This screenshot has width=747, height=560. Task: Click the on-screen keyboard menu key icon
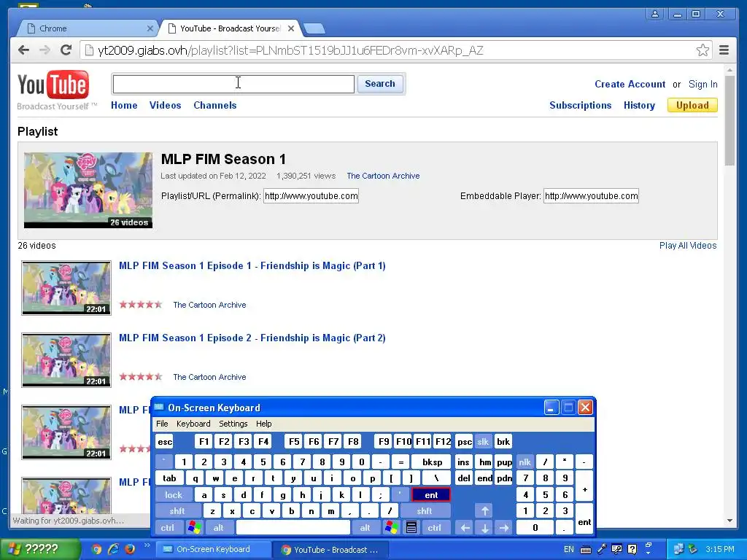point(411,528)
